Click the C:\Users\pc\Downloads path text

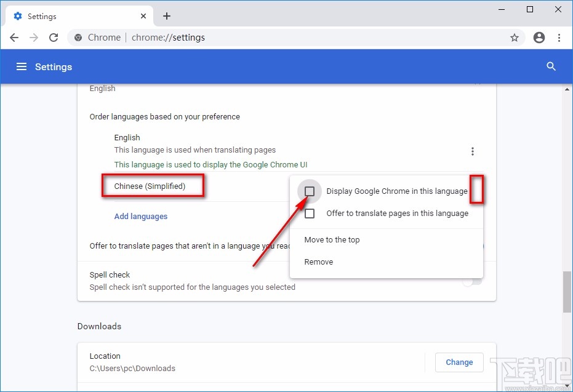pos(132,368)
